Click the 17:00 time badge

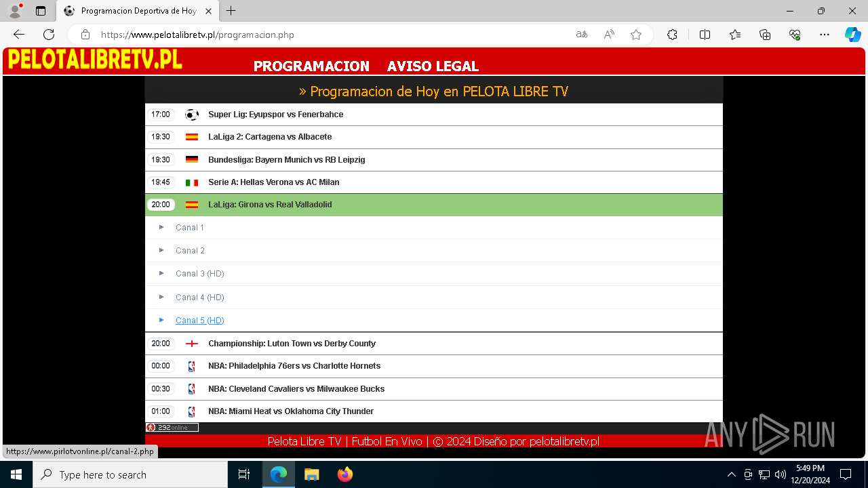click(161, 115)
